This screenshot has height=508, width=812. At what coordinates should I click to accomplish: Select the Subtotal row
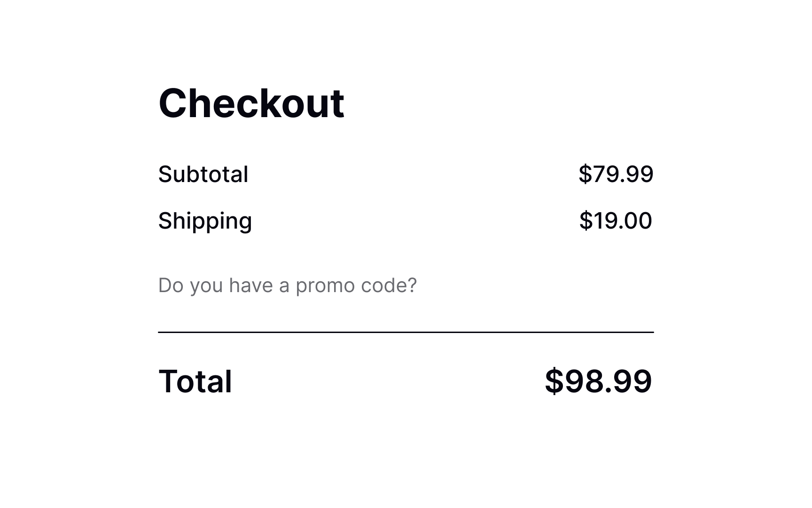(x=406, y=174)
